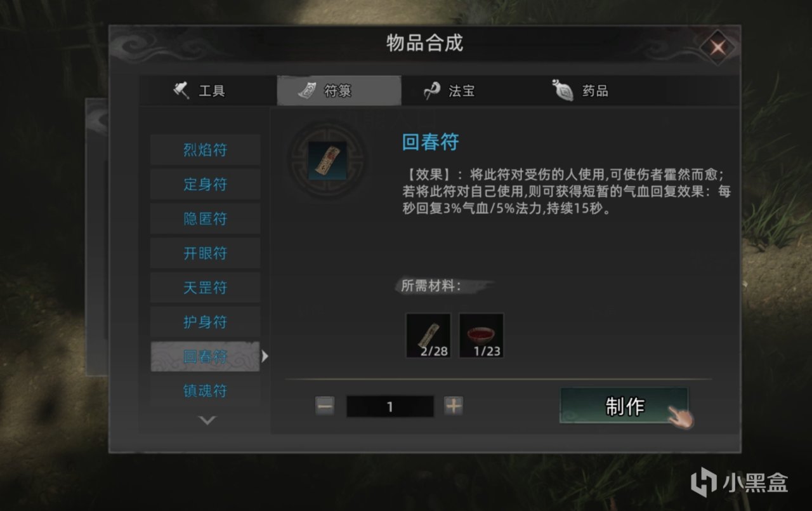Click the gourd icon on 药品 tab
Image resolution: width=812 pixels, height=511 pixels.
point(563,91)
